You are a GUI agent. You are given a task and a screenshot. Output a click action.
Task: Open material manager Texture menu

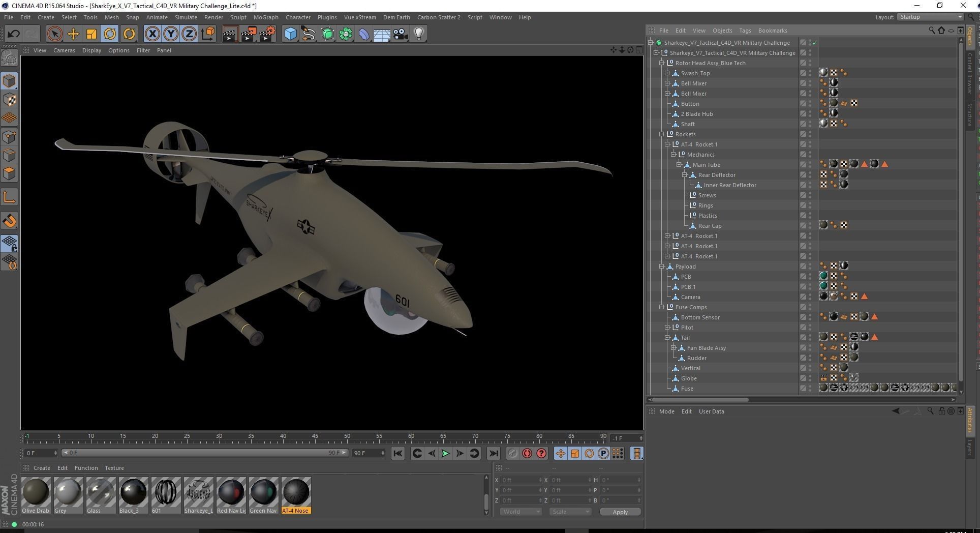click(x=114, y=468)
